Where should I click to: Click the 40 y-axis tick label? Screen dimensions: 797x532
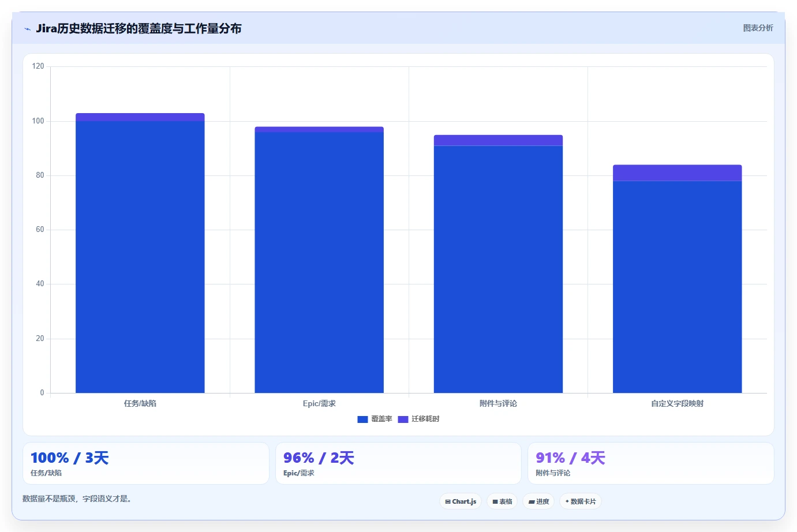(x=40, y=284)
